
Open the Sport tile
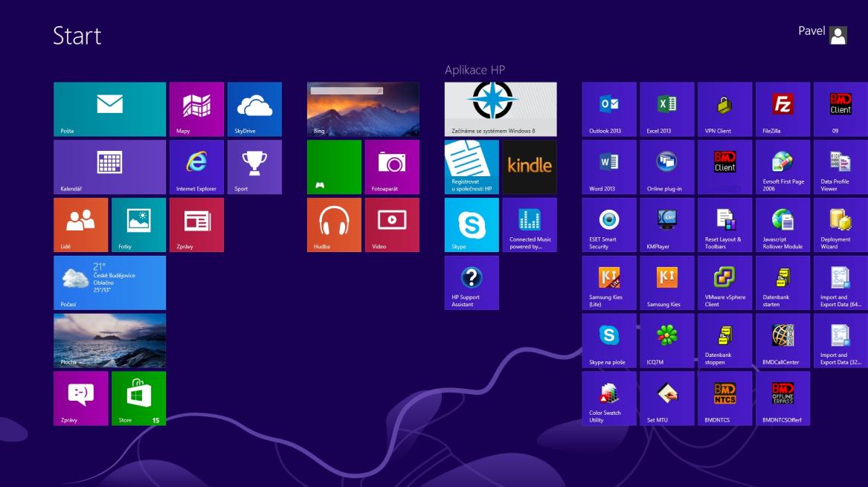[254, 167]
